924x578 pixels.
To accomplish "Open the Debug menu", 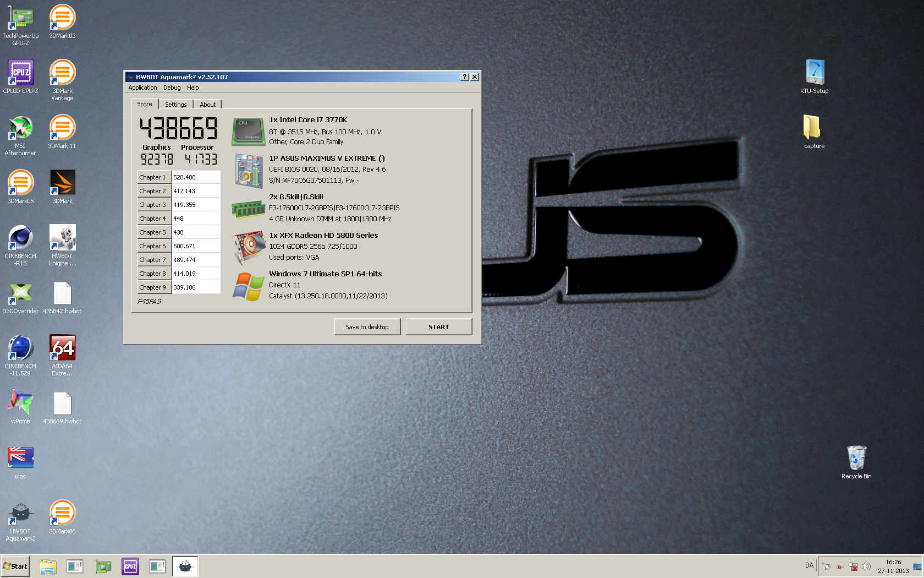I will (x=172, y=88).
